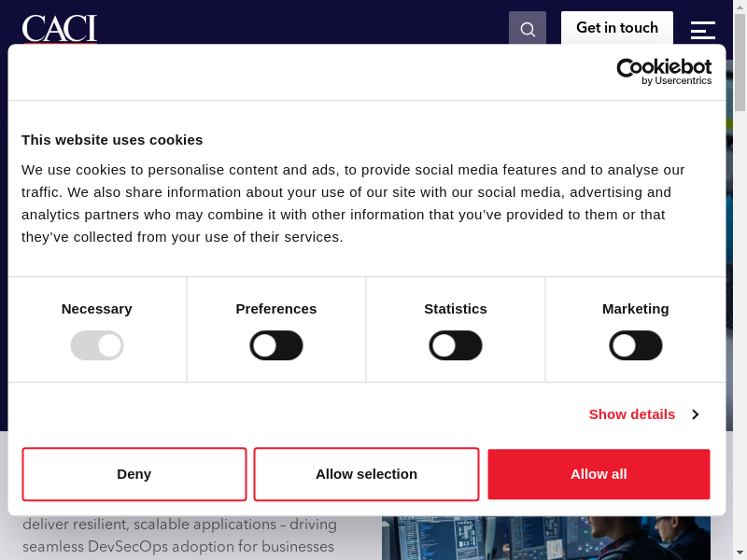Click the Marketing category label
747x560 pixels.
tap(635, 309)
